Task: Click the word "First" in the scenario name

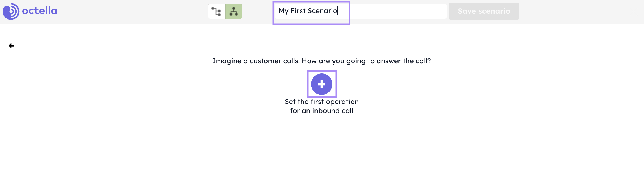Action: [x=298, y=11]
